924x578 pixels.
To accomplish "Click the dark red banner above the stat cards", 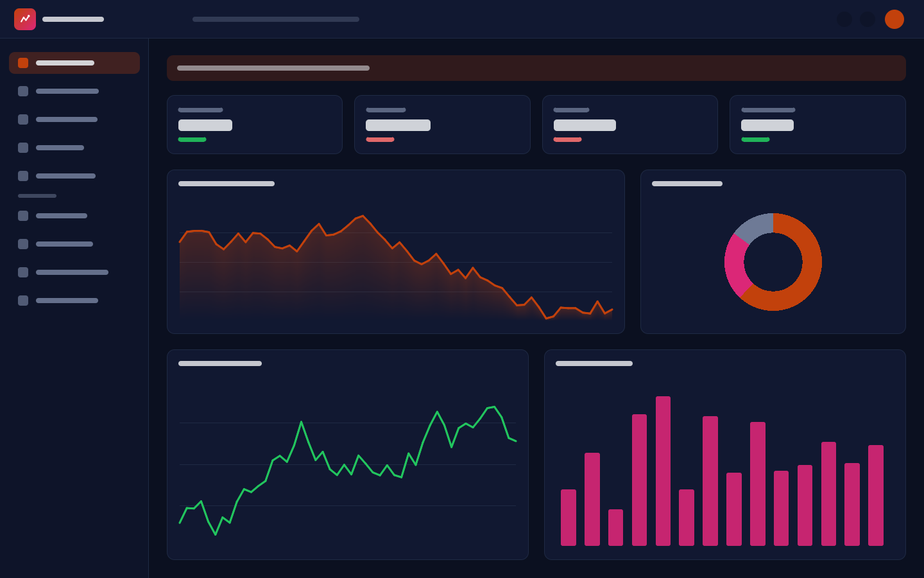I will (x=536, y=68).
